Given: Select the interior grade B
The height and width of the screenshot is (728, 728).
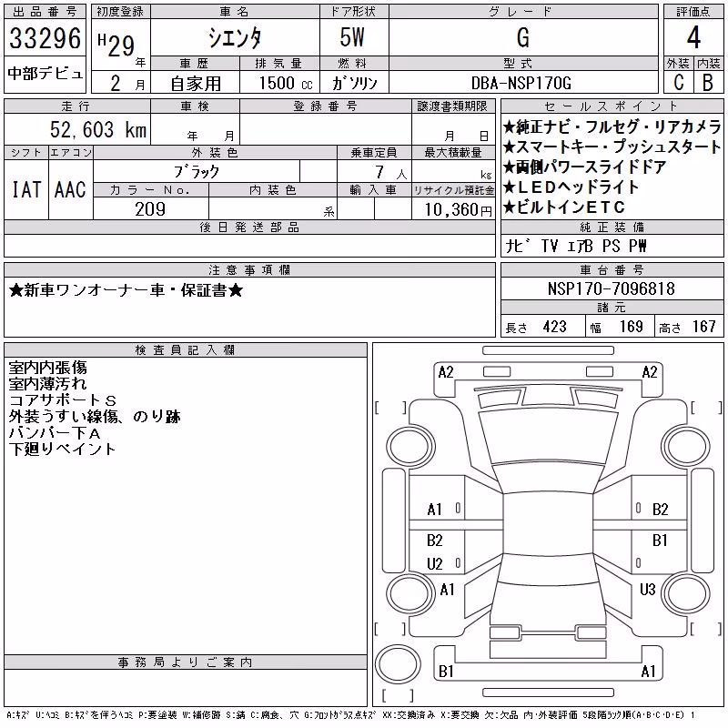Looking at the screenshot, I should tap(708, 82).
